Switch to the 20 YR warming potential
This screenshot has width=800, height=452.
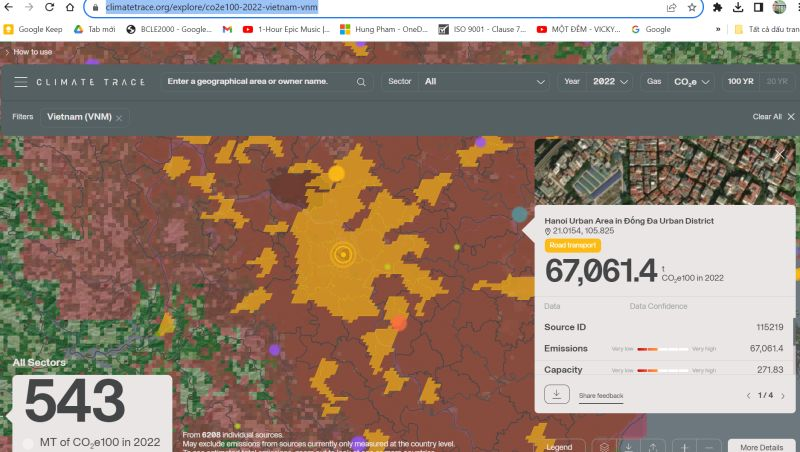point(776,81)
